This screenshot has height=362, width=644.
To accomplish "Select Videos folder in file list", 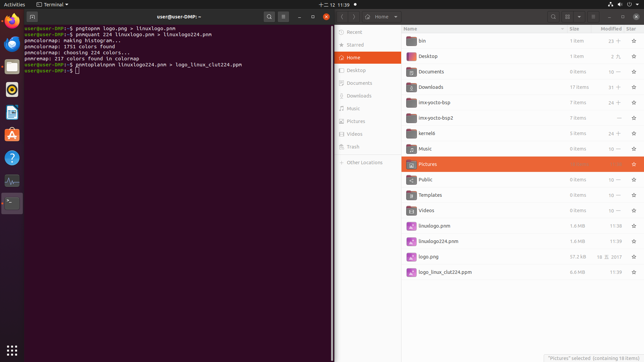I will (x=523, y=210).
